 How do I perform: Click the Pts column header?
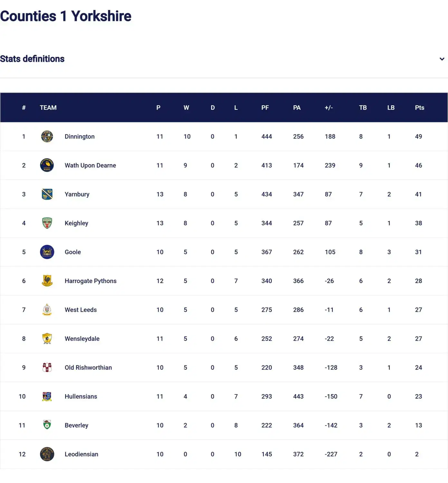pos(419,108)
